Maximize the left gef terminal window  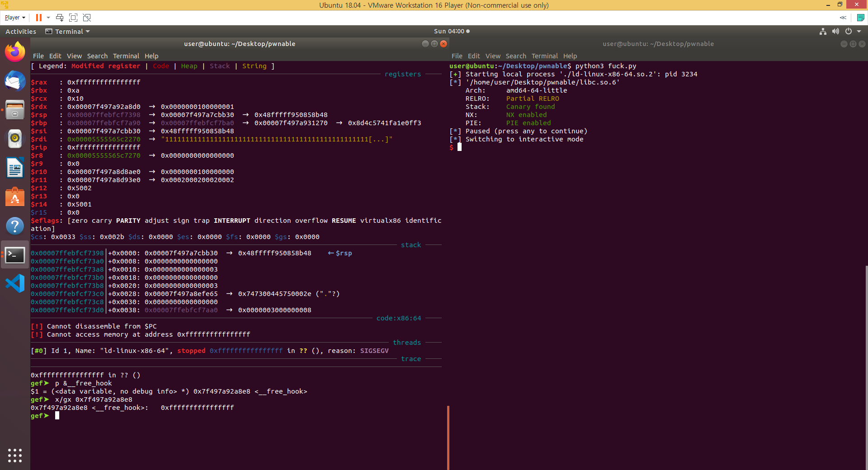[434, 44]
